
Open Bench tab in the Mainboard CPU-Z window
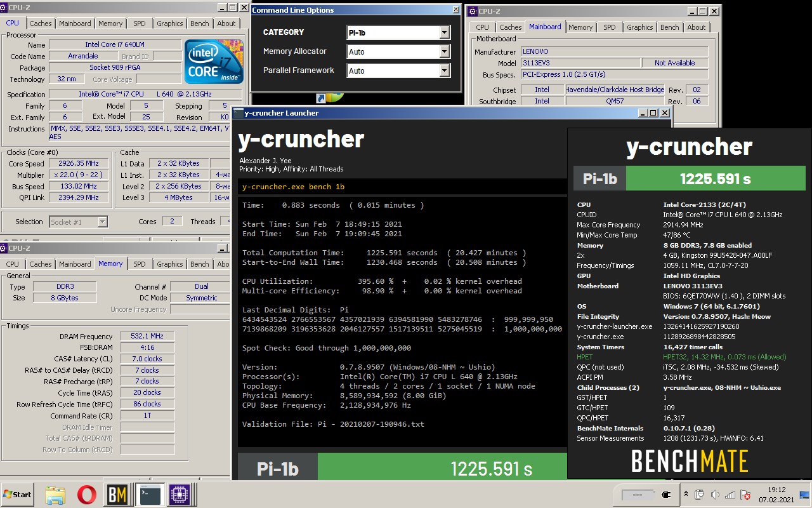[670, 27]
